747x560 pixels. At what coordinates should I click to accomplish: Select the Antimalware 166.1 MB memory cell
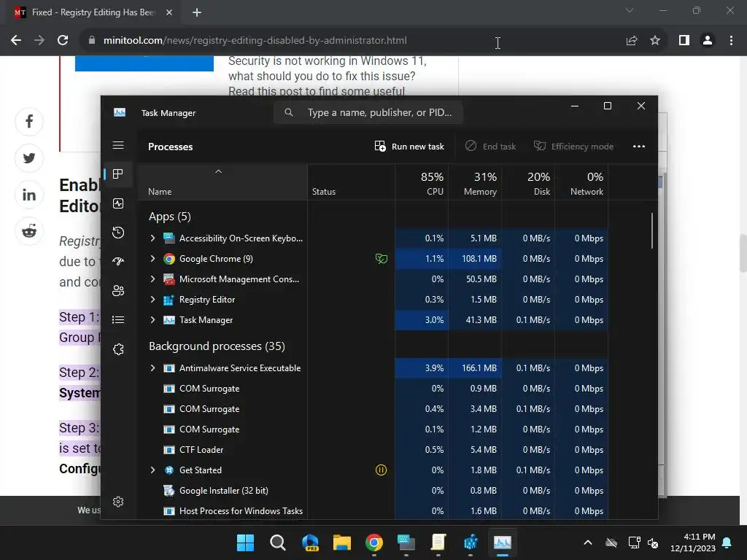tap(475, 368)
